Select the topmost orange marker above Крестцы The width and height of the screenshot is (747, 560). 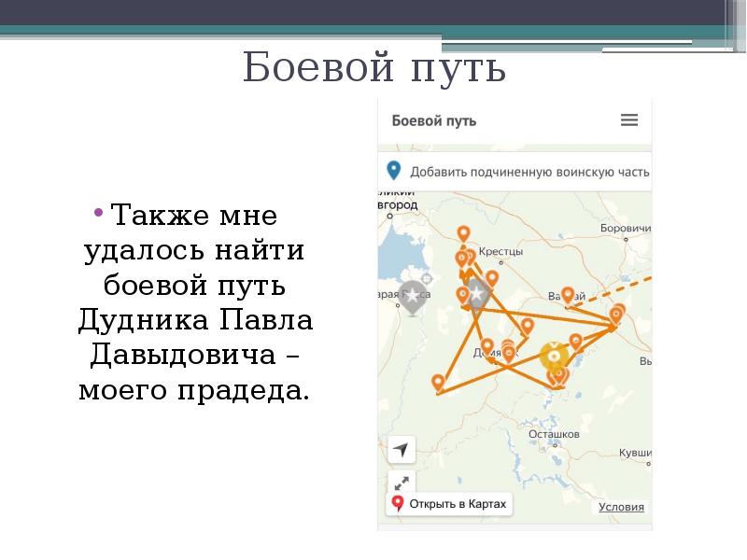(x=463, y=233)
